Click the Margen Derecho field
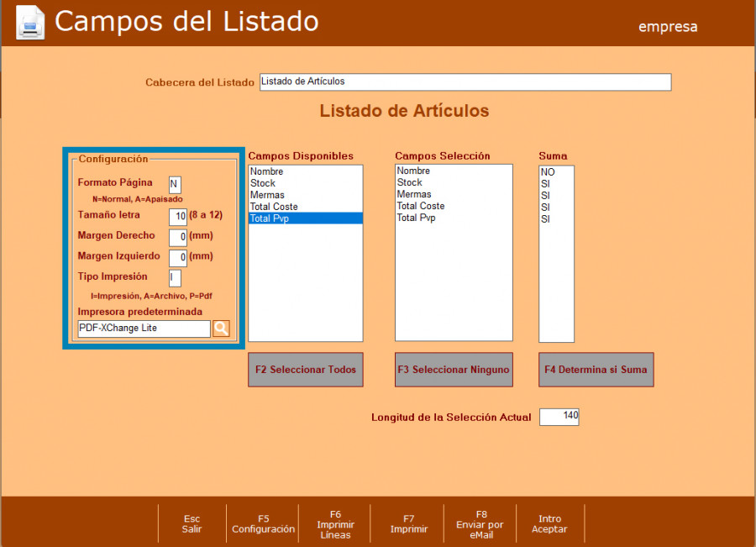 click(178, 237)
